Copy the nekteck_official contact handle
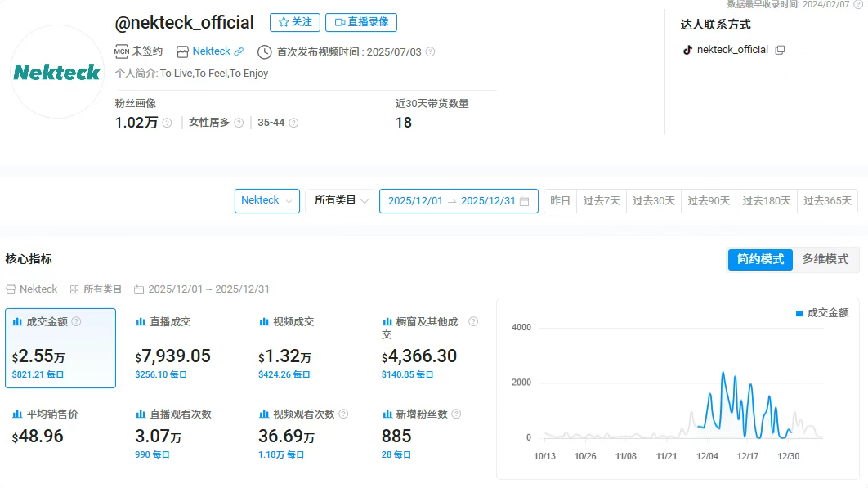The image size is (868, 488). pyautogui.click(x=780, y=50)
